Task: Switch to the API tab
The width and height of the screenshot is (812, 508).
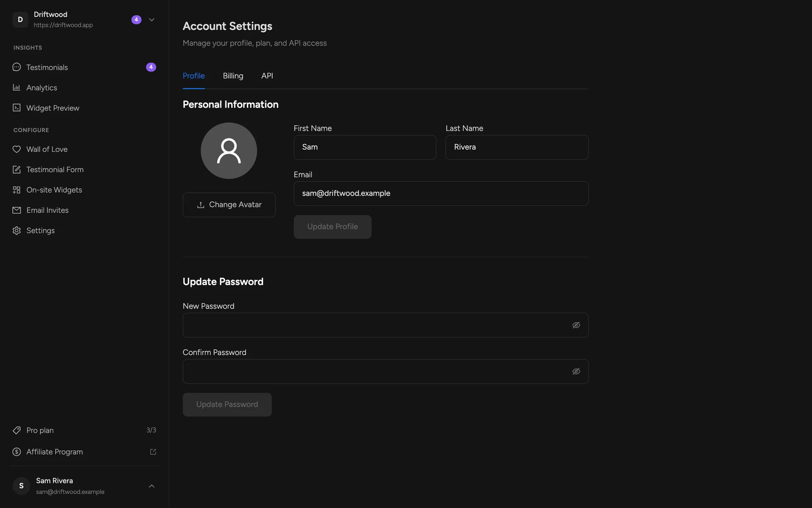Action: coord(267,76)
